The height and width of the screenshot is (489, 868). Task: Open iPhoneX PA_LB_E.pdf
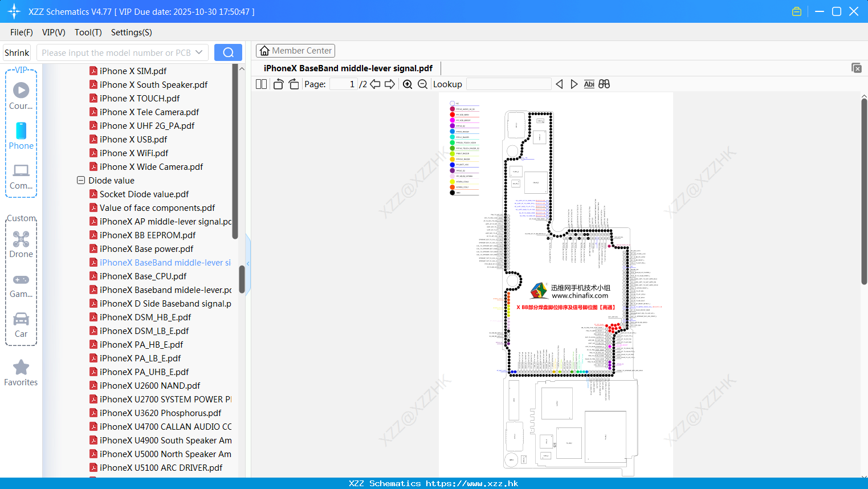135,358
